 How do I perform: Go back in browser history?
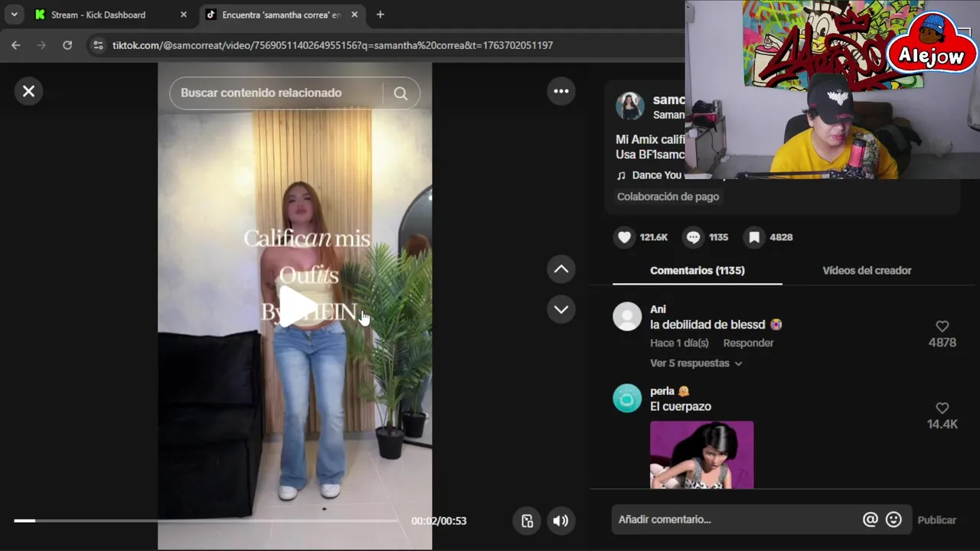click(15, 45)
